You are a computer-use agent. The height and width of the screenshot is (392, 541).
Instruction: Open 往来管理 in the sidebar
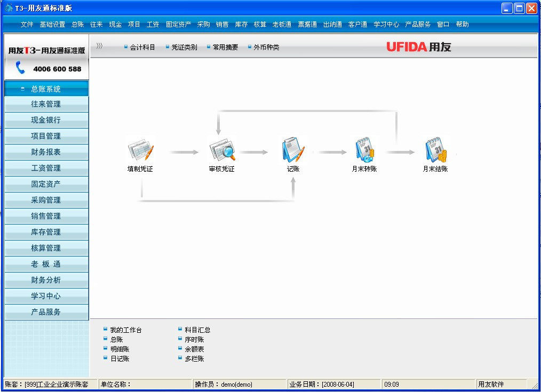tap(46, 104)
